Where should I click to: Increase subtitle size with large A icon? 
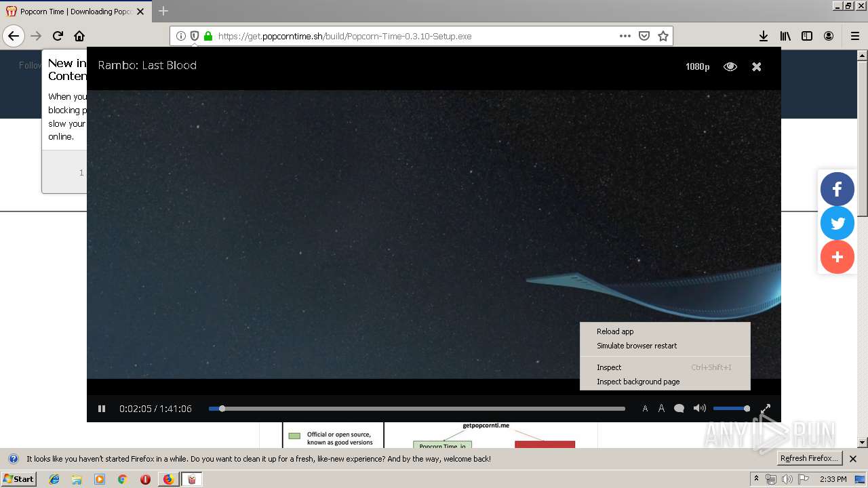[661, 408]
